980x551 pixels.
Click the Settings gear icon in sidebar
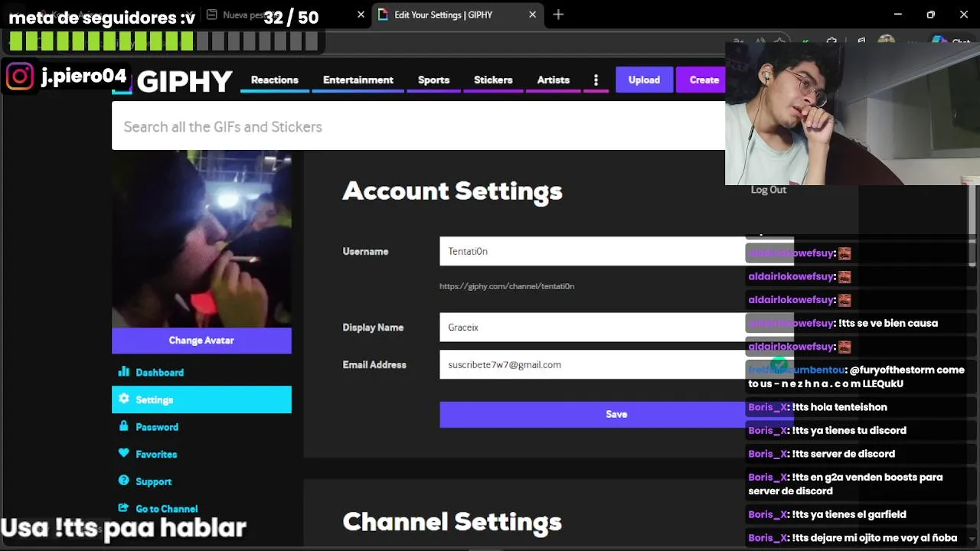click(124, 399)
